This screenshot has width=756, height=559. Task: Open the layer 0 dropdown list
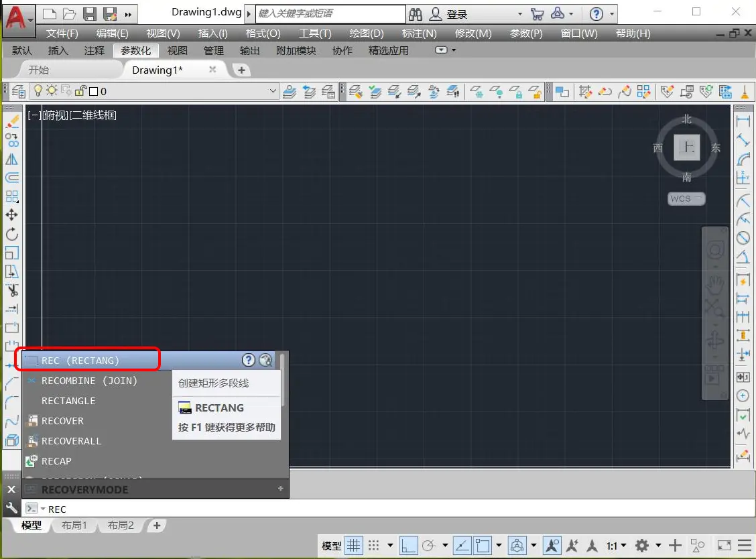(273, 91)
